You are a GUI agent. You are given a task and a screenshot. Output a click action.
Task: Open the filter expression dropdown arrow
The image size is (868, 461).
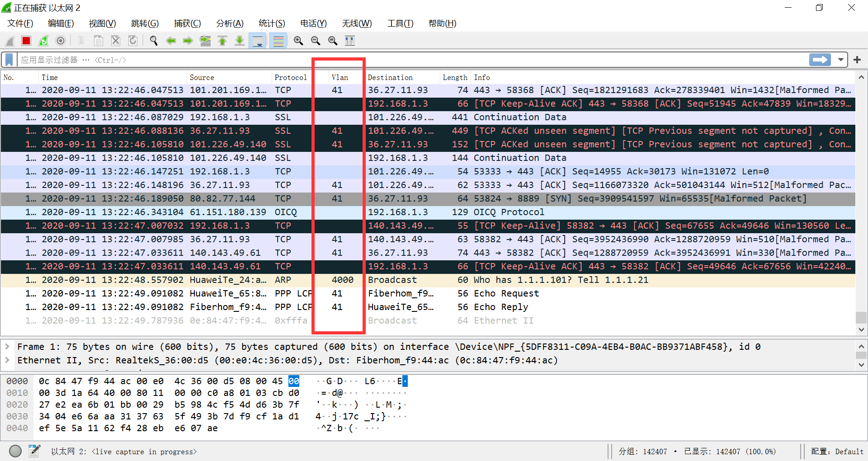(840, 59)
